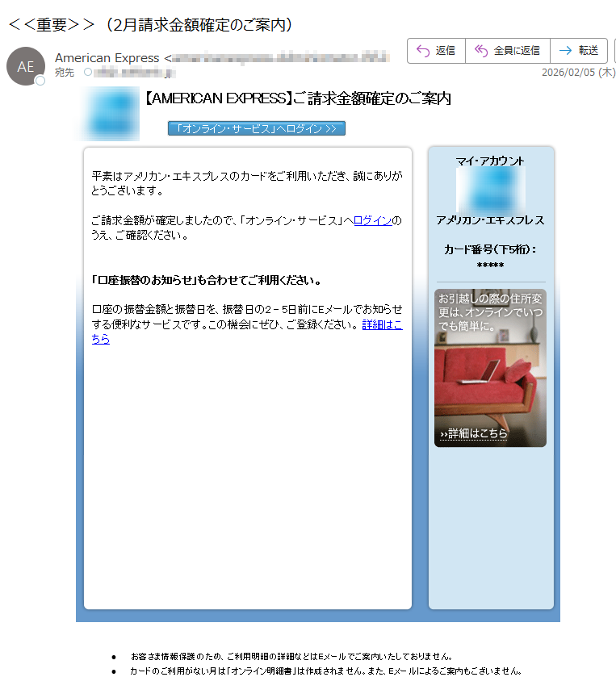Click the red sofa banner image
This screenshot has height=677, width=616.
(490, 379)
